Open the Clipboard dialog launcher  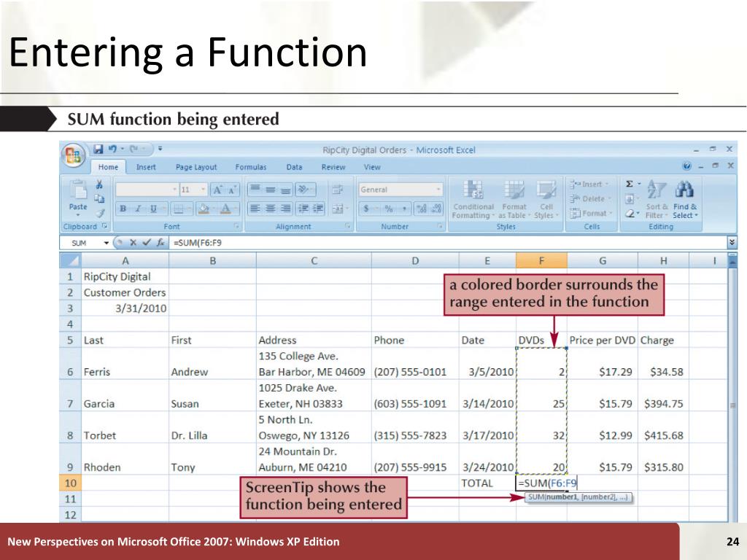coord(104,226)
